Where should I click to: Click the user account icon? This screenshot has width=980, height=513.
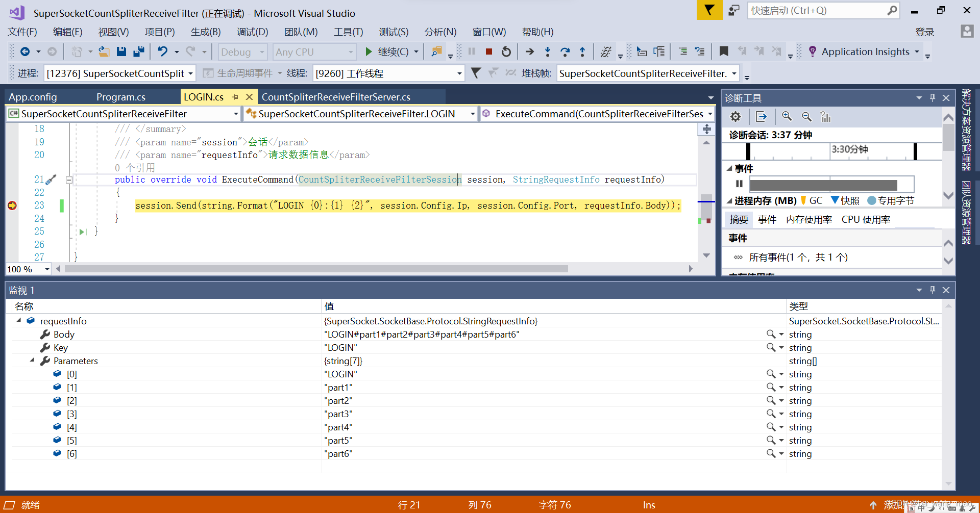pos(967,32)
